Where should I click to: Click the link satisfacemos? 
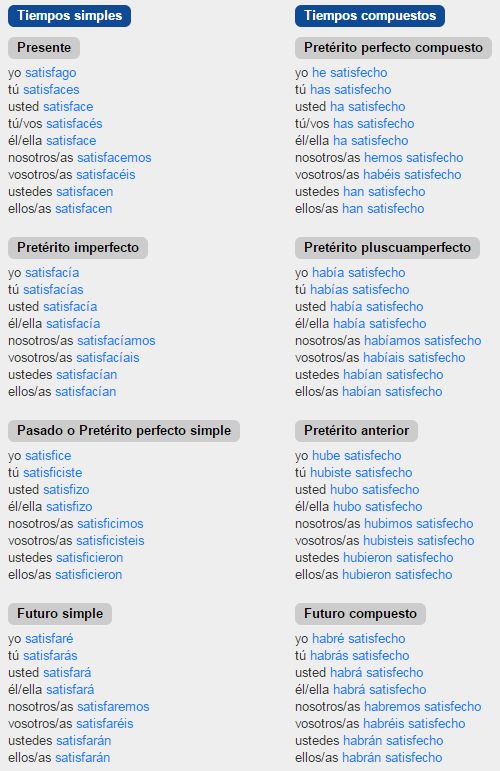[114, 158]
